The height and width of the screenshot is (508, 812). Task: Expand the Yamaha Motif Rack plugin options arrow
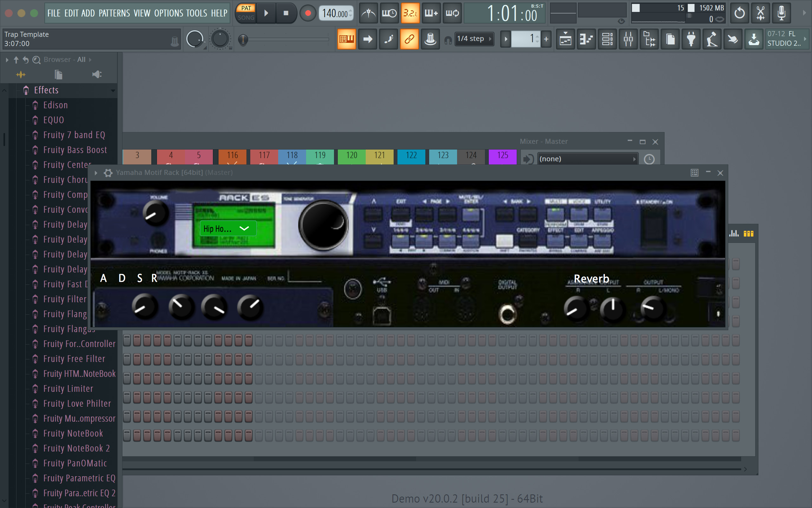coord(96,173)
